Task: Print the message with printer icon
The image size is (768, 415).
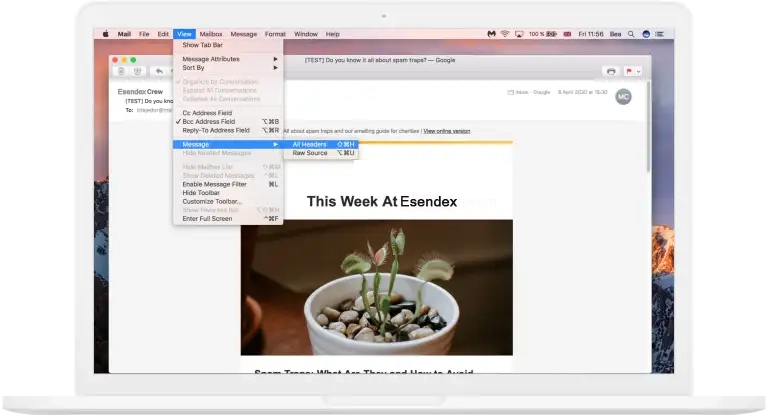Action: (x=611, y=72)
